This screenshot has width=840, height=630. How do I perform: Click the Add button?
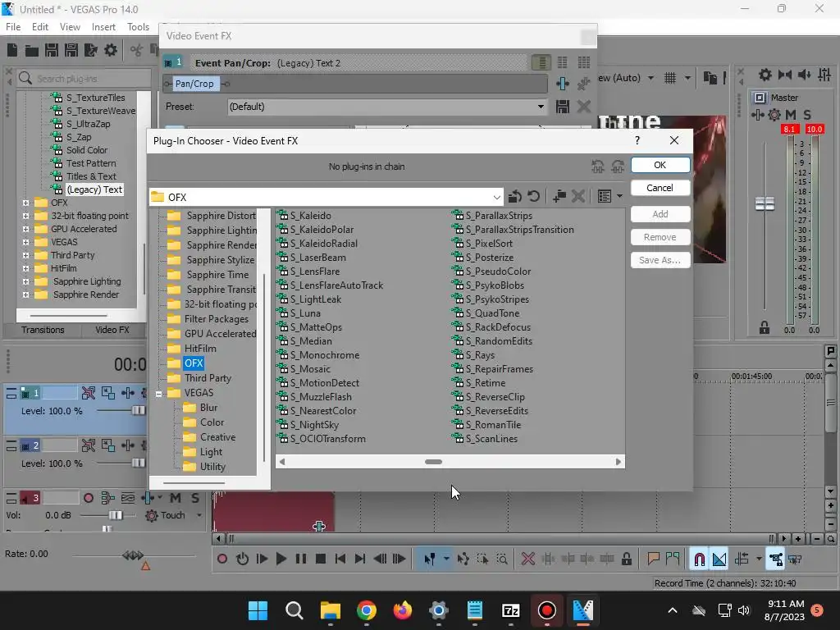pyautogui.click(x=660, y=214)
